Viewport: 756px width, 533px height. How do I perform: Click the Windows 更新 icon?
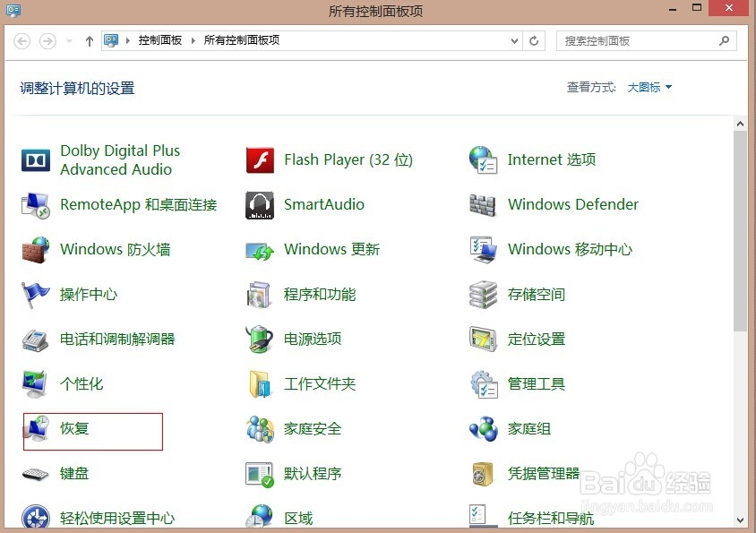pos(260,251)
